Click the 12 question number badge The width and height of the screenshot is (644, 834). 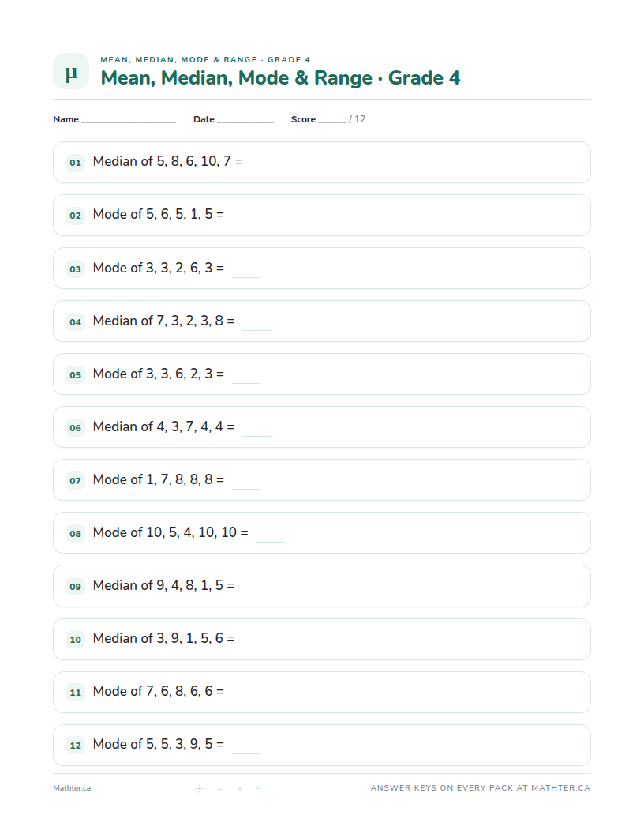76,746
